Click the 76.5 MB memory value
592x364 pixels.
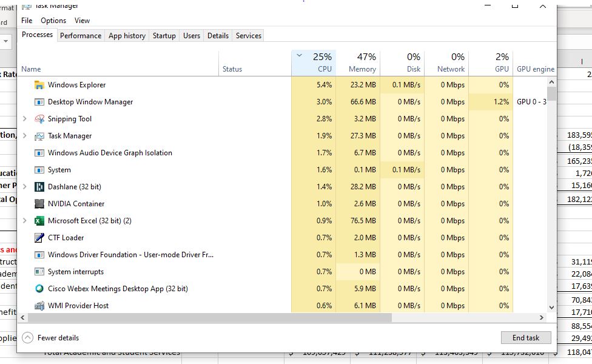pos(363,221)
